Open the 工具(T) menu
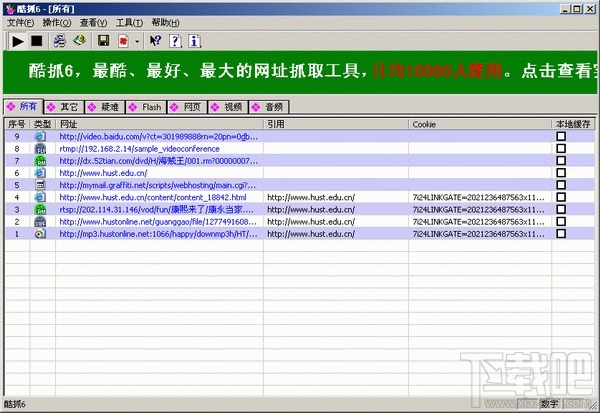Screen dimensions: 600x413 tap(129, 23)
